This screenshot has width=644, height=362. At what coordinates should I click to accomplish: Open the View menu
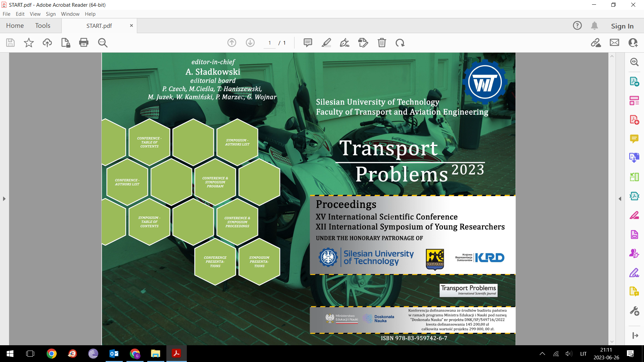35,14
